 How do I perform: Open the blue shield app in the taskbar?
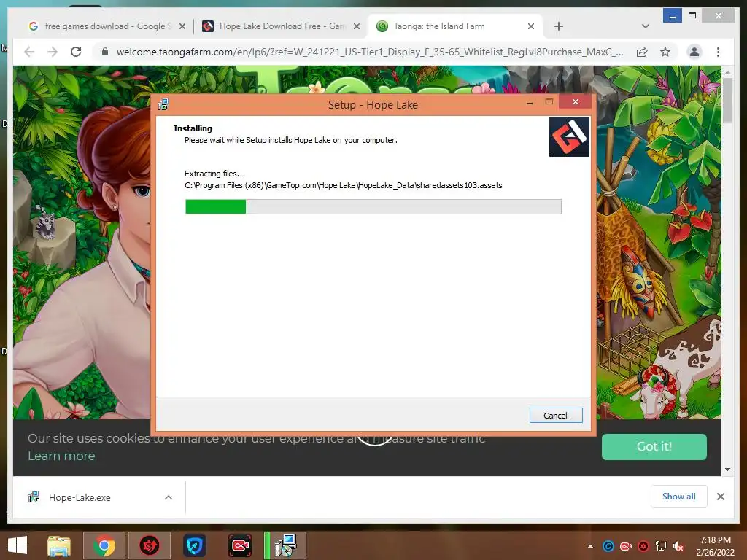pos(194,545)
